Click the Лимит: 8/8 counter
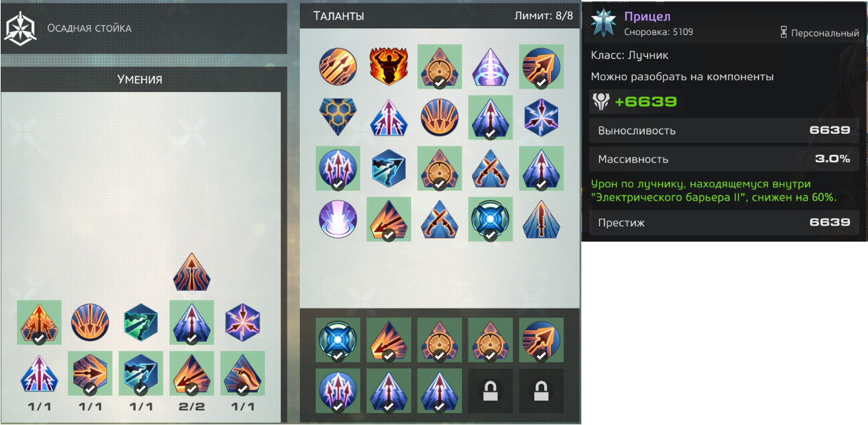The image size is (868, 425). click(x=543, y=16)
